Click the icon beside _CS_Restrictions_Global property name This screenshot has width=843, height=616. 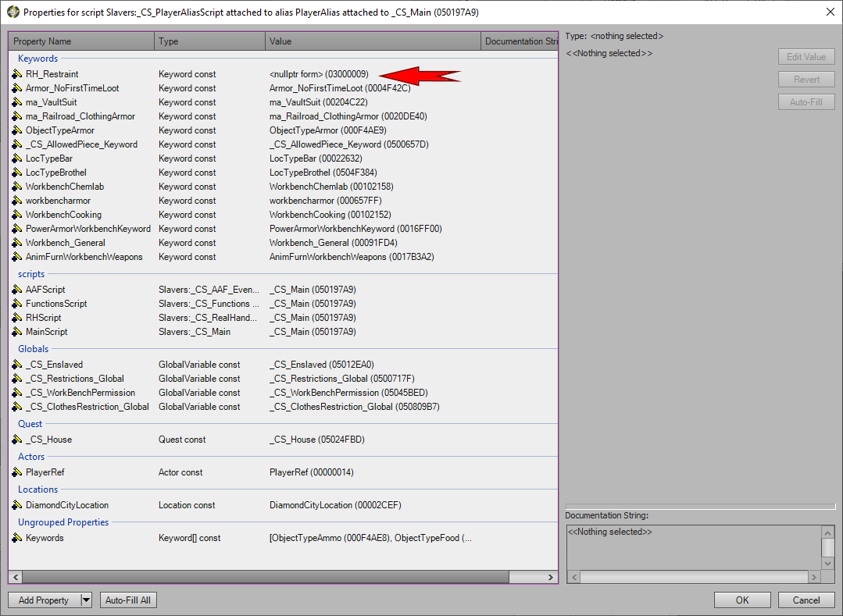click(16, 379)
